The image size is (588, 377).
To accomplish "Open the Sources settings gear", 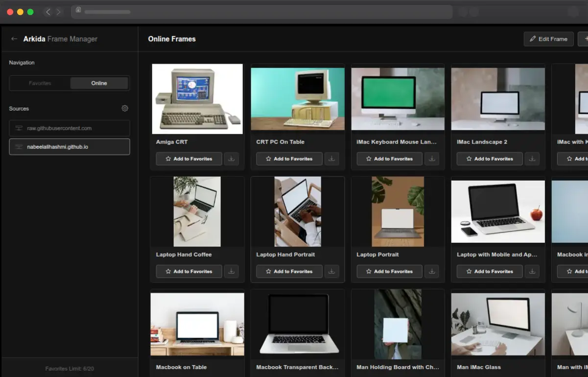I will pos(125,108).
